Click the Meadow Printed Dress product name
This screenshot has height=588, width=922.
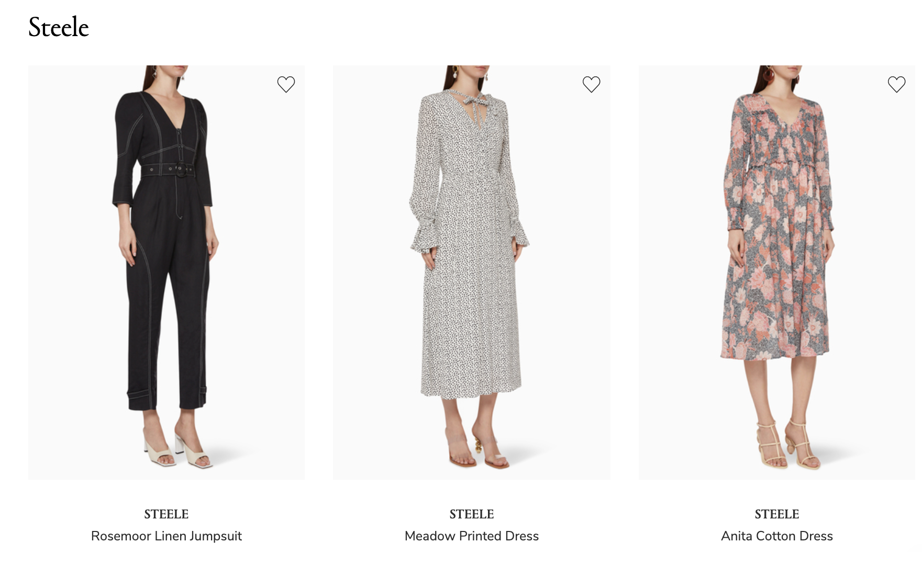click(472, 536)
